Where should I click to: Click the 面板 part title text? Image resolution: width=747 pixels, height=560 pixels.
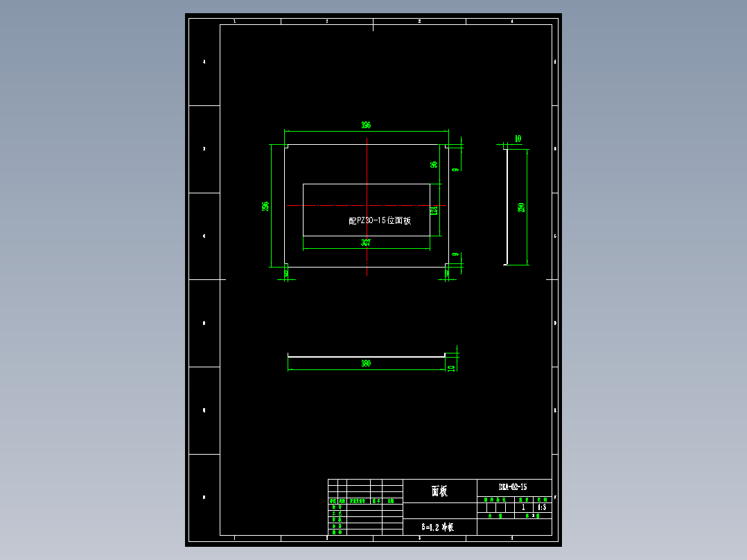(x=439, y=490)
